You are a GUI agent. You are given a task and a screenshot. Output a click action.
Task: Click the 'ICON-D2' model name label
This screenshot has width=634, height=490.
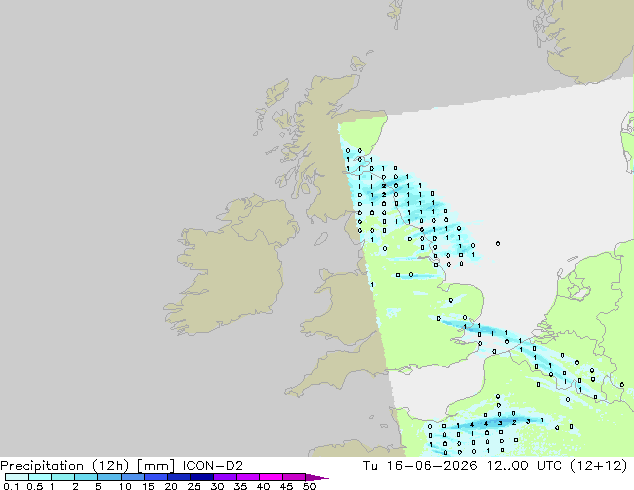pos(213,466)
